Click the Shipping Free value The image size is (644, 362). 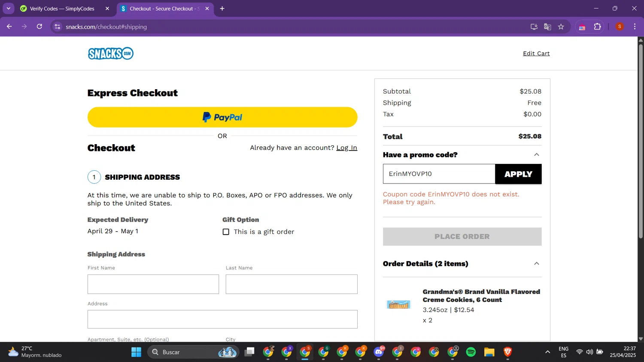click(x=534, y=103)
